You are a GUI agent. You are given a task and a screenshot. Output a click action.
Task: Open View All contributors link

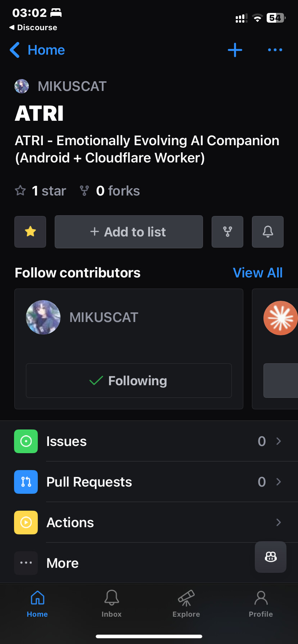pyautogui.click(x=258, y=273)
